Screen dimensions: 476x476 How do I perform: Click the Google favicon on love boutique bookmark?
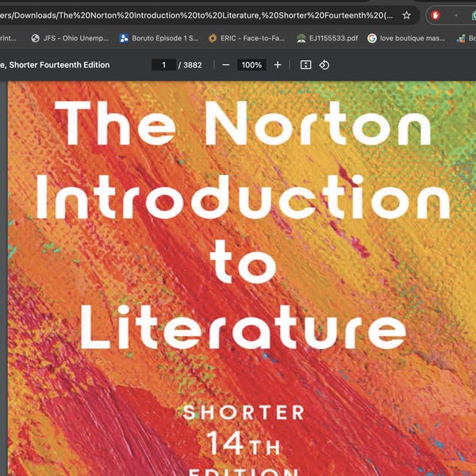pyautogui.click(x=372, y=38)
